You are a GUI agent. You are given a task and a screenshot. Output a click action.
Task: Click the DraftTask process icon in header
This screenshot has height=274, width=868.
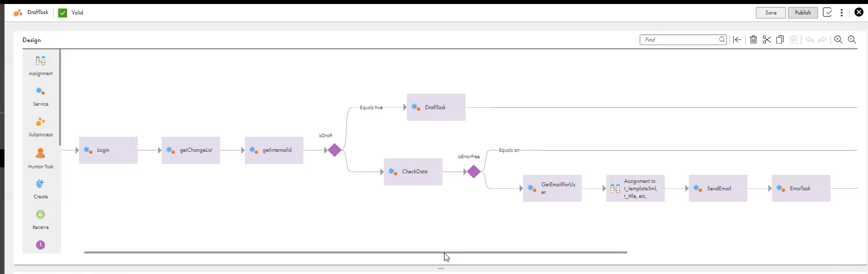[18, 13]
